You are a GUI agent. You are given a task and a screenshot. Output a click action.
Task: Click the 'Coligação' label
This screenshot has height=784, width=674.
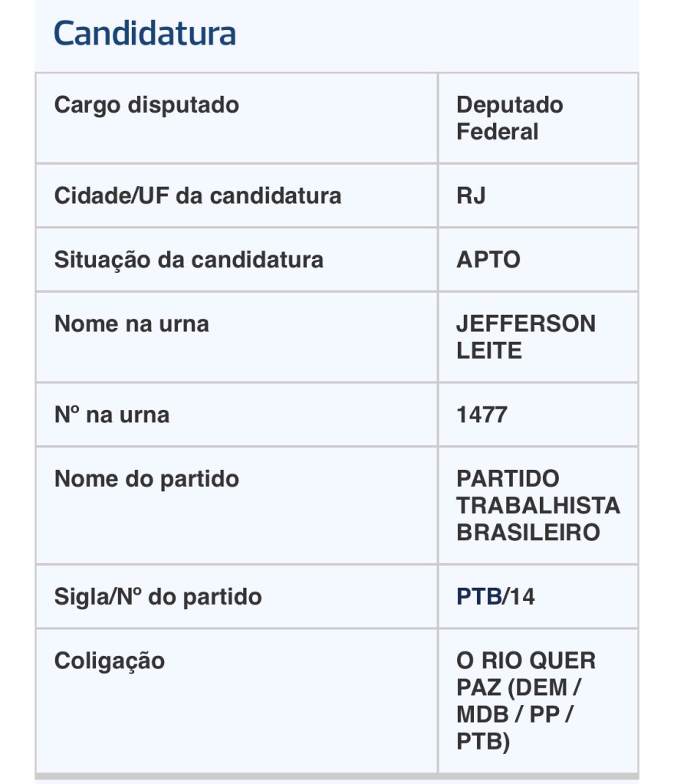pyautogui.click(x=110, y=661)
